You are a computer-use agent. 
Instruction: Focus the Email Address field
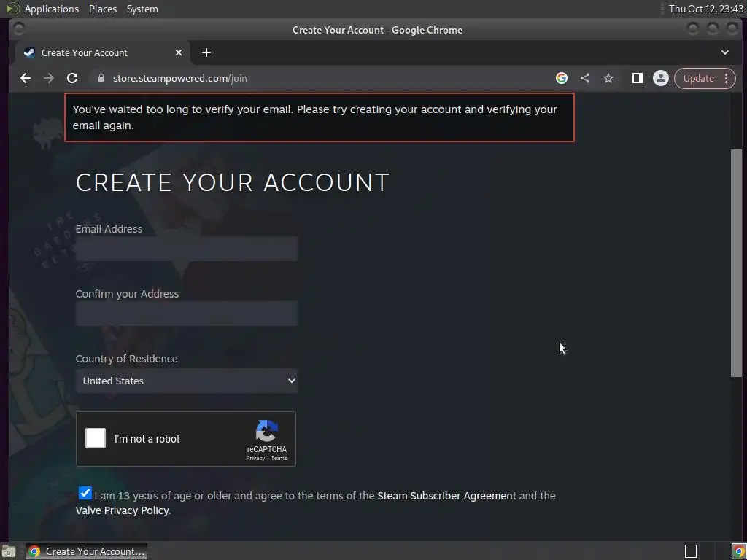tap(186, 249)
